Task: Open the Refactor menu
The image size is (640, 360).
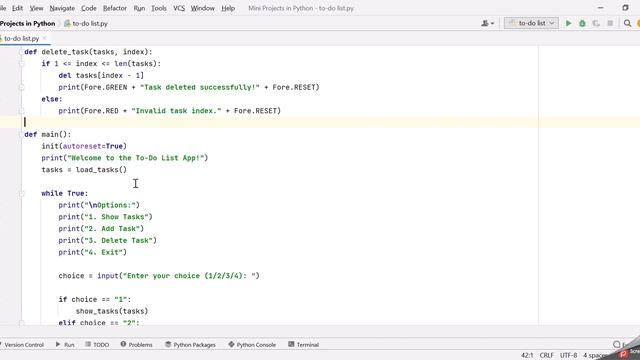Action: 115,8
